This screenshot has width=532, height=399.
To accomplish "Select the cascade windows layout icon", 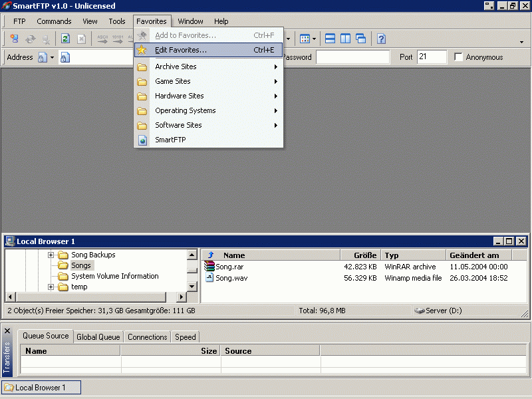I will (x=360, y=39).
